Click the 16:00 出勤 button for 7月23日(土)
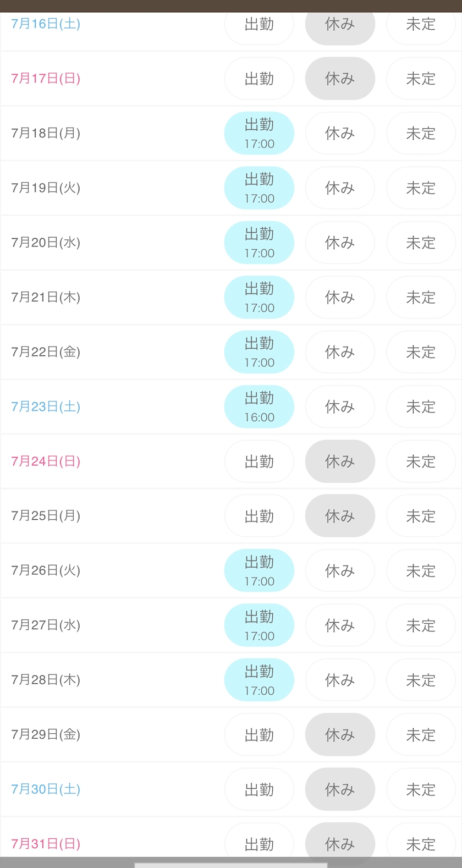462x868 pixels. 259,407
